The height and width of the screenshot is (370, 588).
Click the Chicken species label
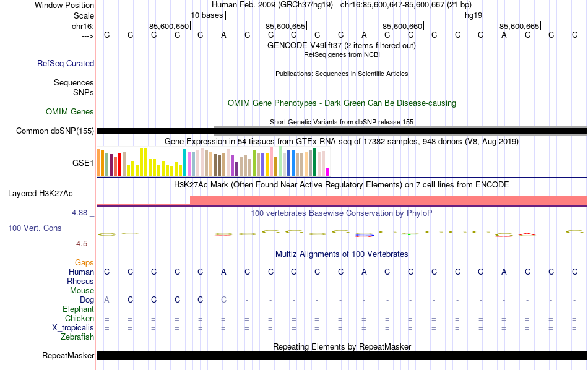pyautogui.click(x=79, y=318)
